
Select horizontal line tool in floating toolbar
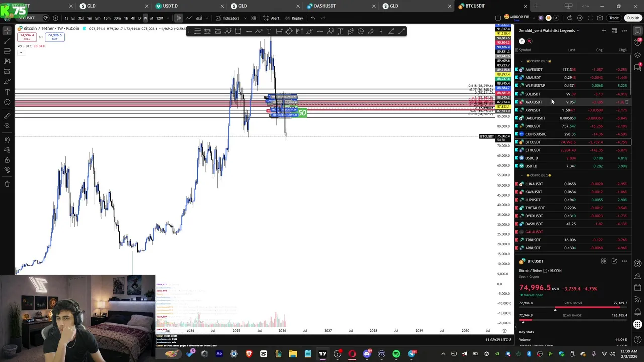click(319, 31)
